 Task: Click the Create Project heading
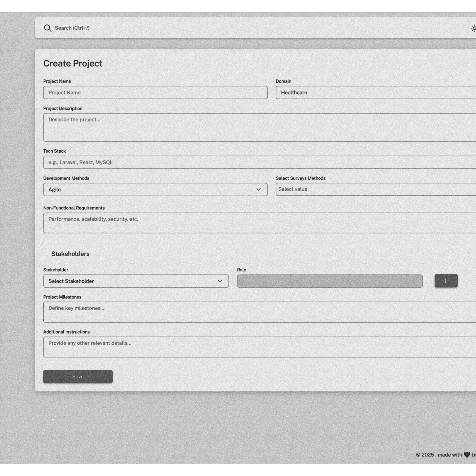coord(73,63)
